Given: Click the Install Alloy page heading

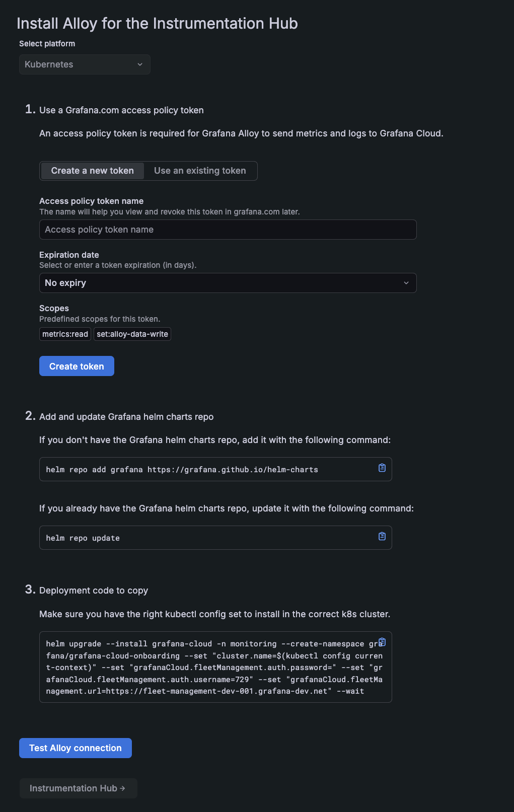Looking at the screenshot, I should pyautogui.click(x=157, y=24).
